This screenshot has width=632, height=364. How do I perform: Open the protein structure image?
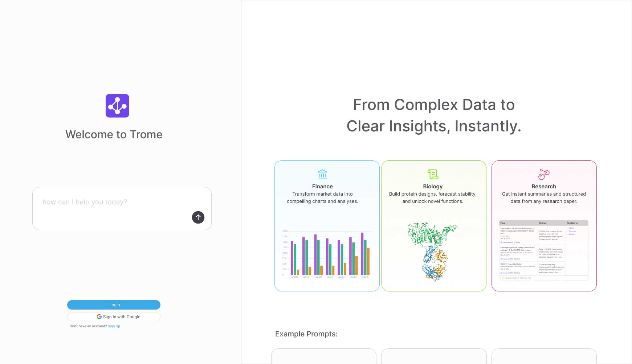click(x=433, y=251)
